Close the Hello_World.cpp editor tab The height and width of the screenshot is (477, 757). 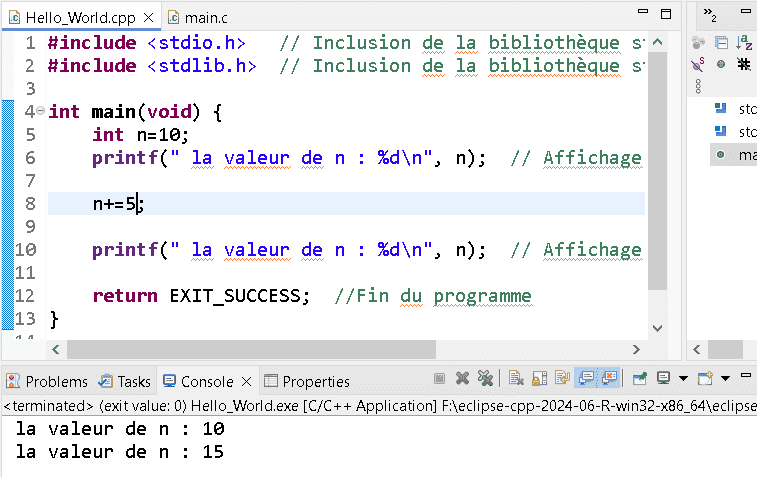click(x=147, y=17)
